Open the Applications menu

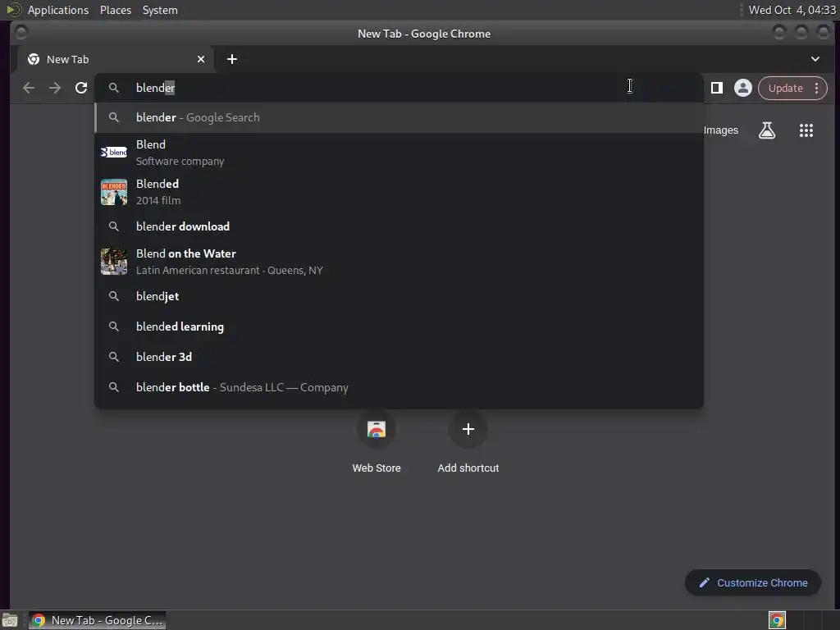[x=58, y=10]
